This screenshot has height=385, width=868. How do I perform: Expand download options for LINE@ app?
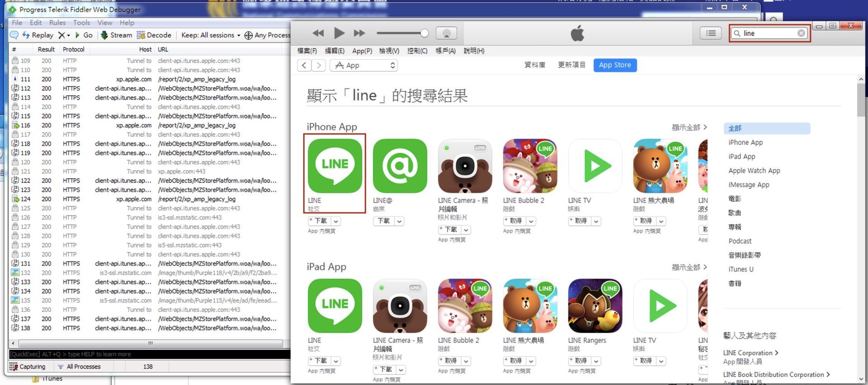coord(399,221)
